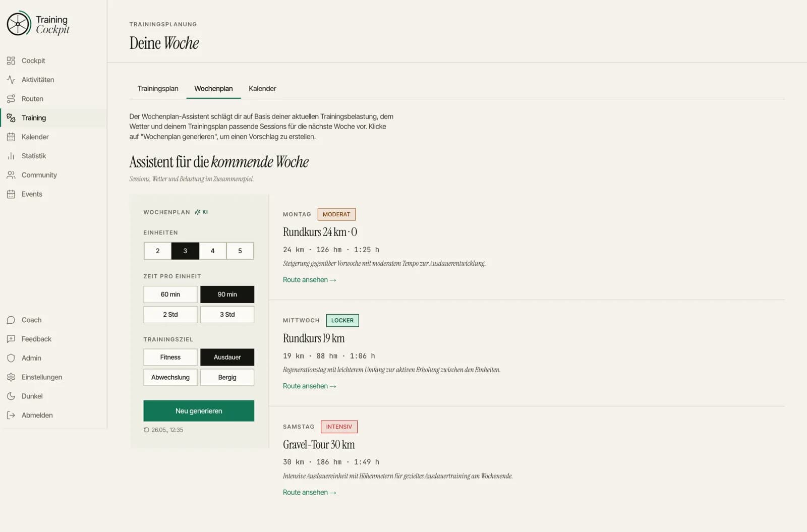Open Community in the sidebar
The image size is (807, 532).
[53, 175]
